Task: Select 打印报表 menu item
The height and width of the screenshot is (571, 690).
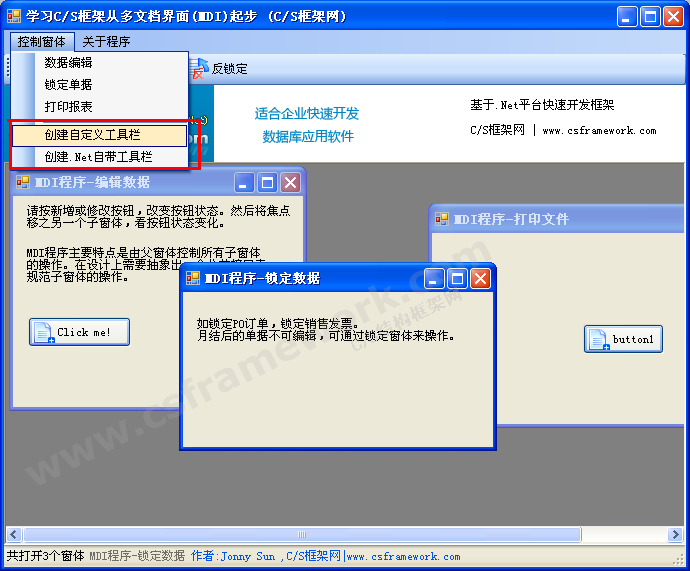Action: 68,107
